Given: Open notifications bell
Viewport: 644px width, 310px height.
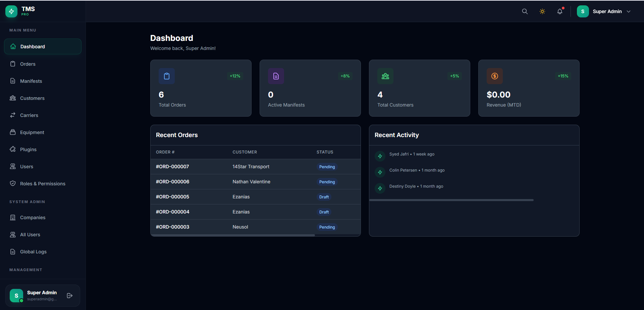Looking at the screenshot, I should (560, 11).
